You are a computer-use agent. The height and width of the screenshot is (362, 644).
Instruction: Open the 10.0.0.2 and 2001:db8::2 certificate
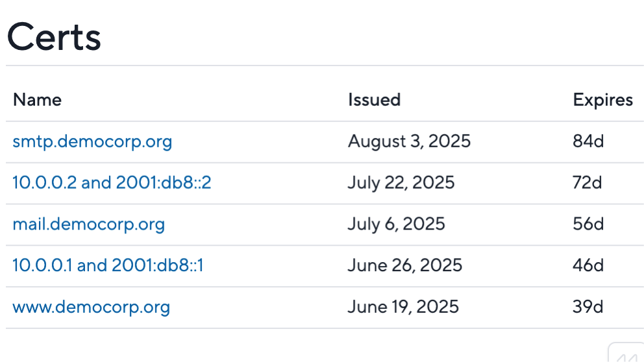[112, 183]
